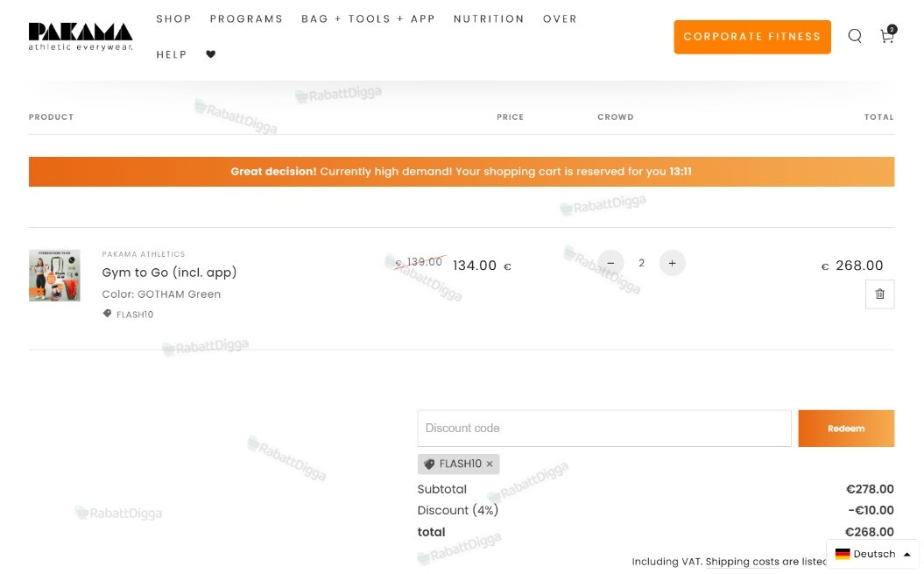Open the Deutsch language selector

point(872,554)
